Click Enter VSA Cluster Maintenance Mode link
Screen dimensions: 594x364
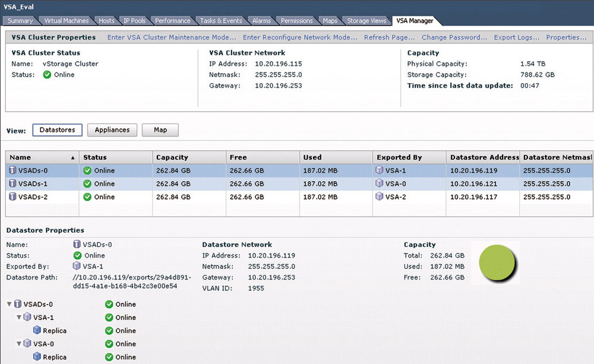[172, 37]
